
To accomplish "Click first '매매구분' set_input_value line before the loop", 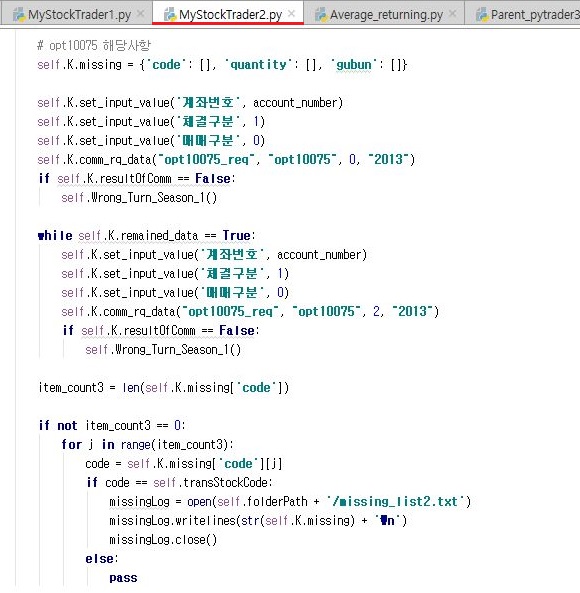I will [151, 140].
